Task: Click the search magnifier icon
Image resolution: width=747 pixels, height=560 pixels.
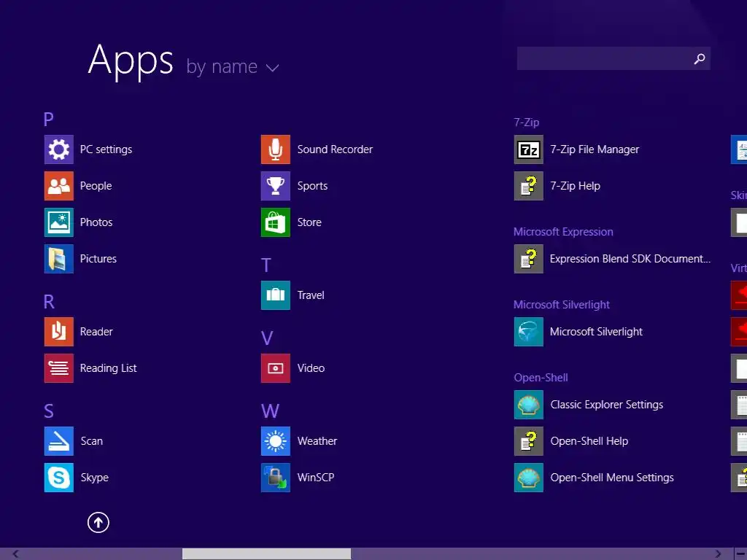Action: pyautogui.click(x=700, y=58)
